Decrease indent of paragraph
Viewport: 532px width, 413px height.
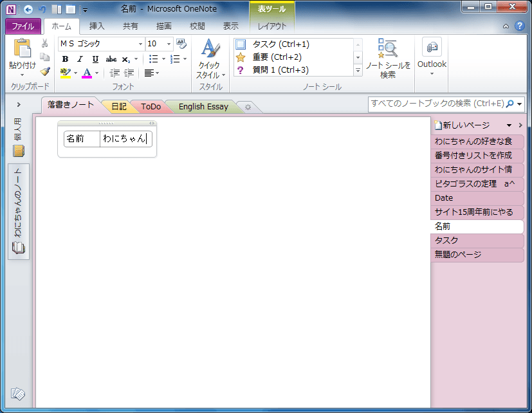pos(115,73)
